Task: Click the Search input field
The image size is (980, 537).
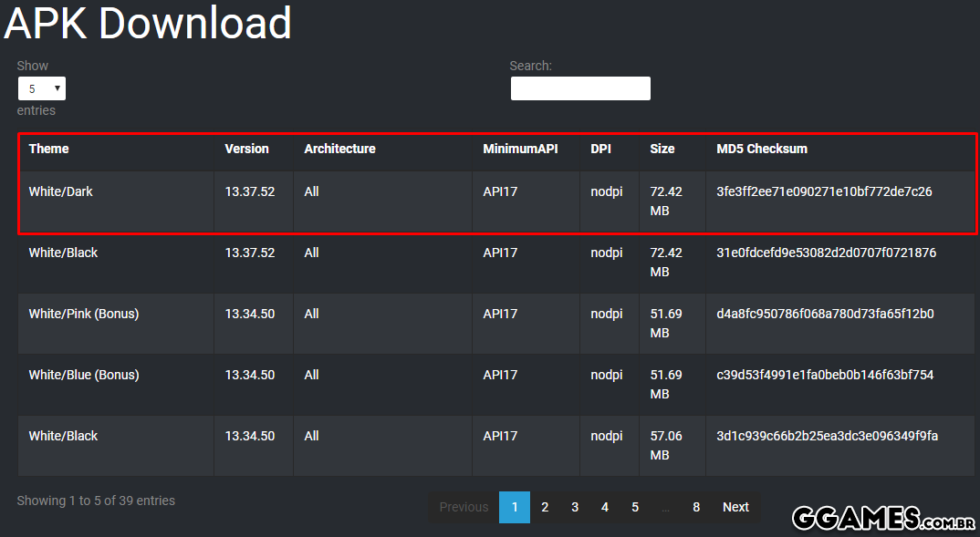Action: point(580,88)
